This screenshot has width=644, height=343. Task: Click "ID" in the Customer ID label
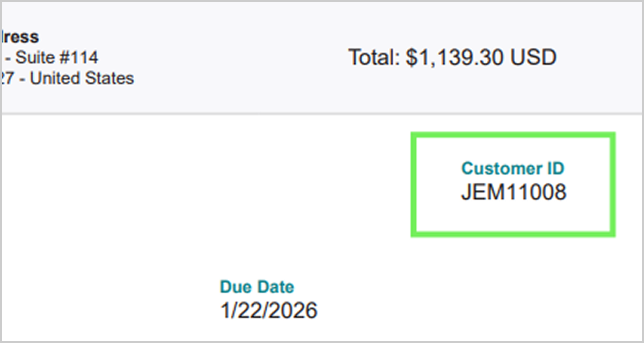(x=555, y=168)
